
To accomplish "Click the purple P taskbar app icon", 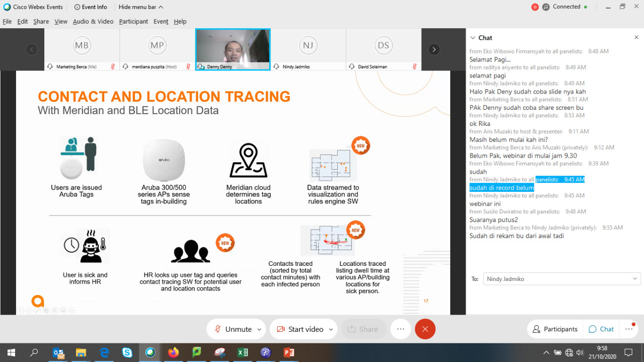I will pyautogui.click(x=266, y=353).
